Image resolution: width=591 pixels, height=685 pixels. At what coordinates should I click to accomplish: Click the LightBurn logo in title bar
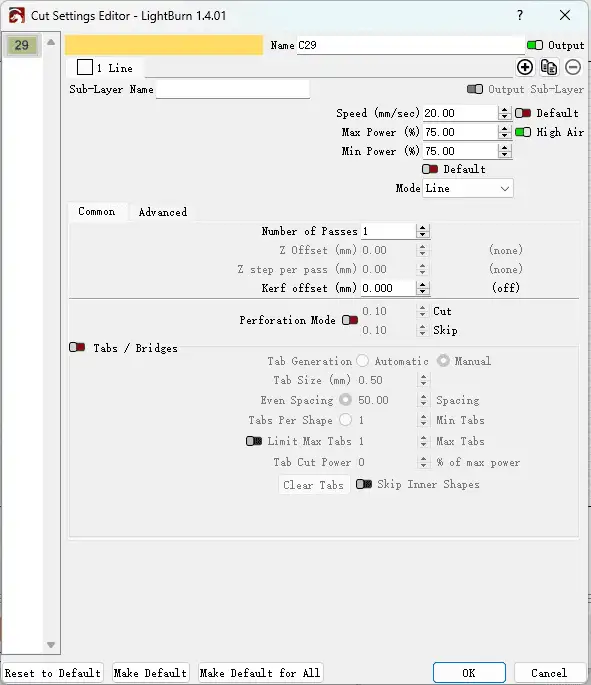coord(17,16)
